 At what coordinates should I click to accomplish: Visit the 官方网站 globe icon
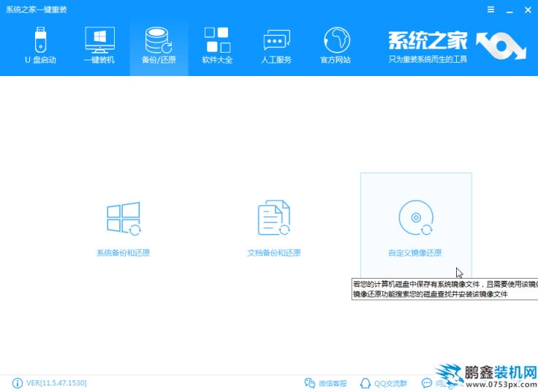coord(336,40)
